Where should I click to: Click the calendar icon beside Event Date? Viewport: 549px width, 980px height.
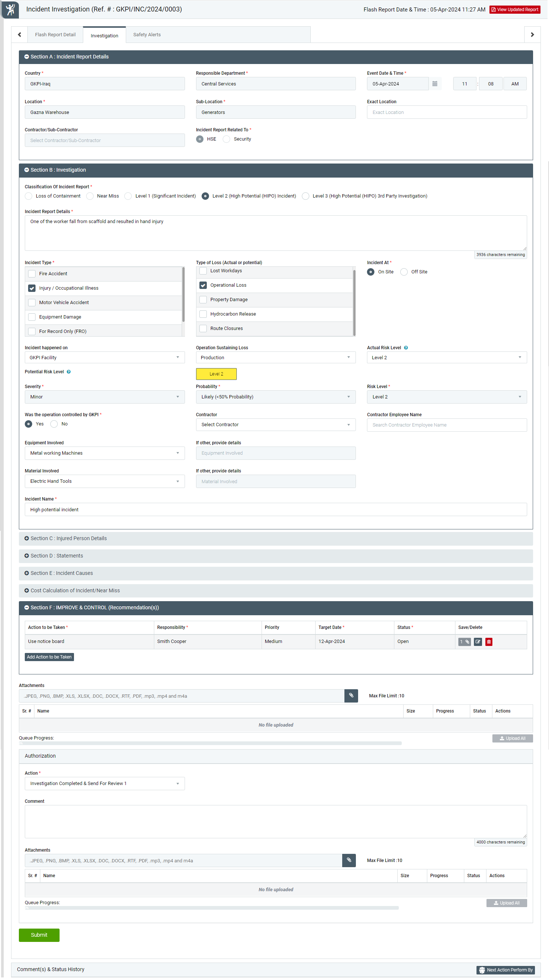(x=434, y=84)
